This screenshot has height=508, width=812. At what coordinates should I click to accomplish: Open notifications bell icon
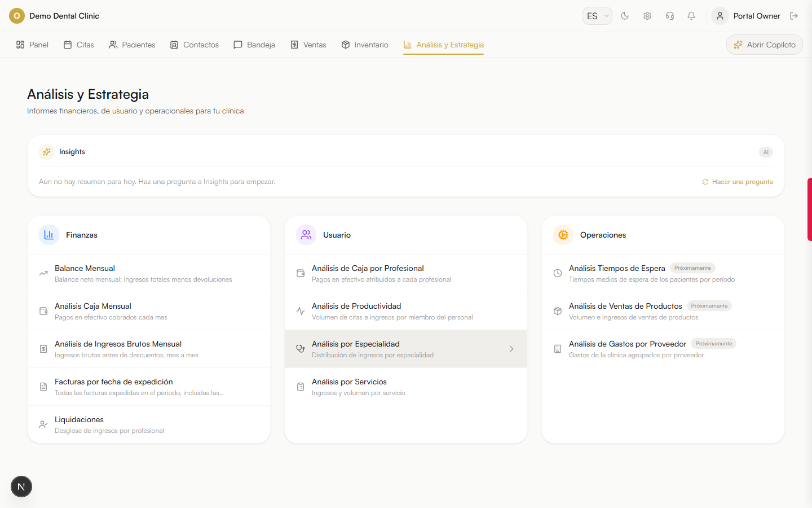[691, 16]
